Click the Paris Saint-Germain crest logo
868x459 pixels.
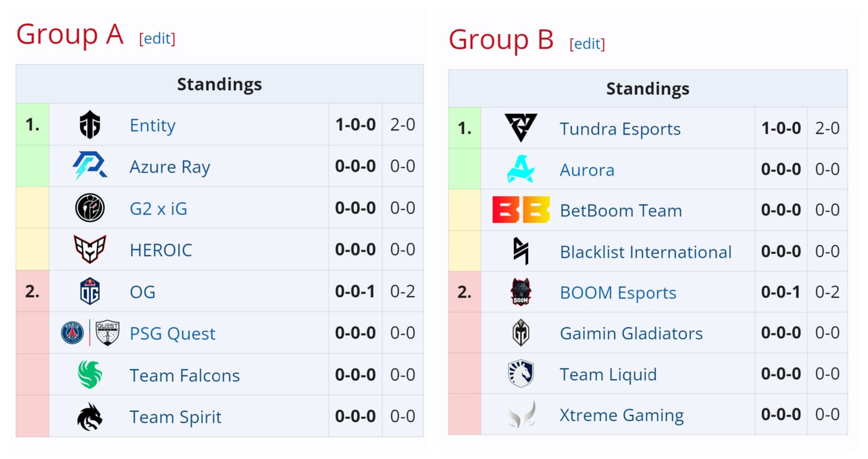[72, 333]
